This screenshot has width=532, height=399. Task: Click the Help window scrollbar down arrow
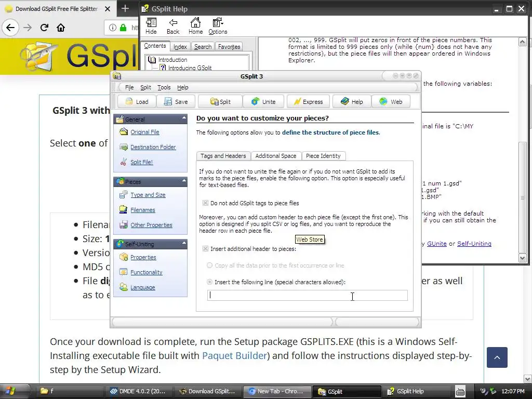coord(523,258)
